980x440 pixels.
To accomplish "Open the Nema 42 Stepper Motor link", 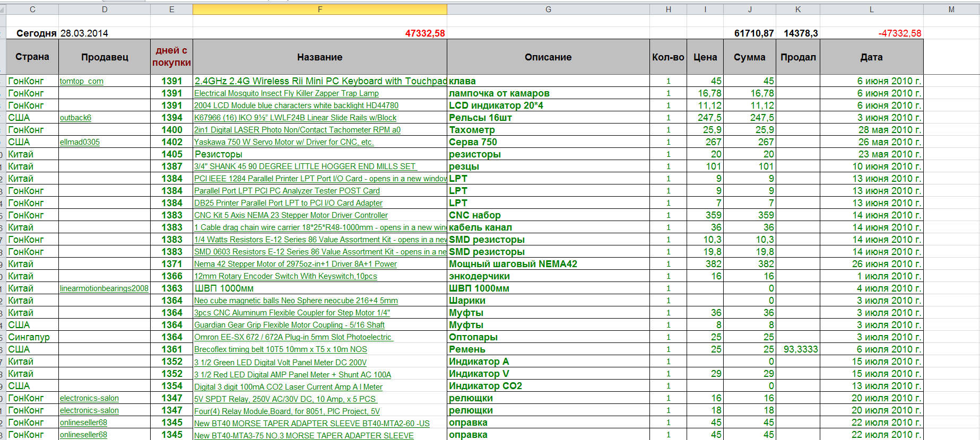I will [296, 264].
